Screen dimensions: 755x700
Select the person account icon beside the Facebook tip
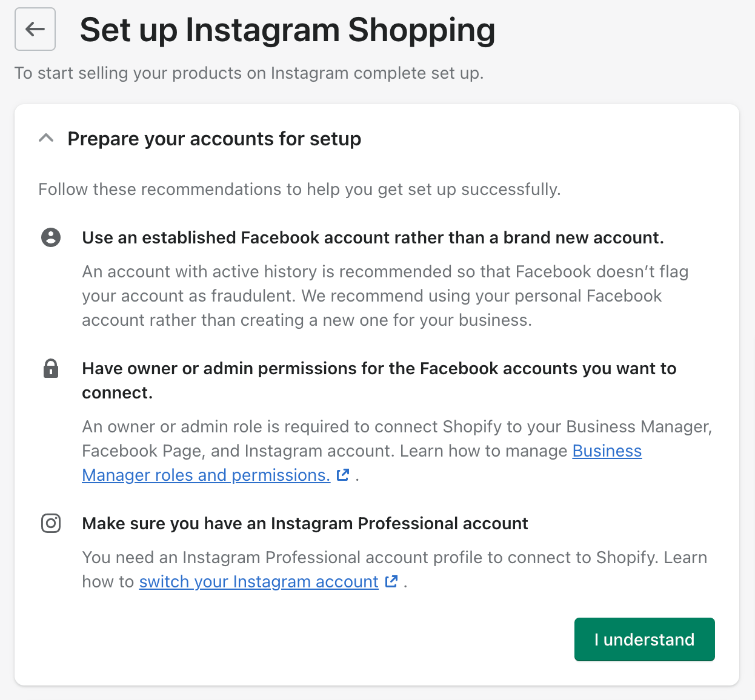[x=51, y=237]
